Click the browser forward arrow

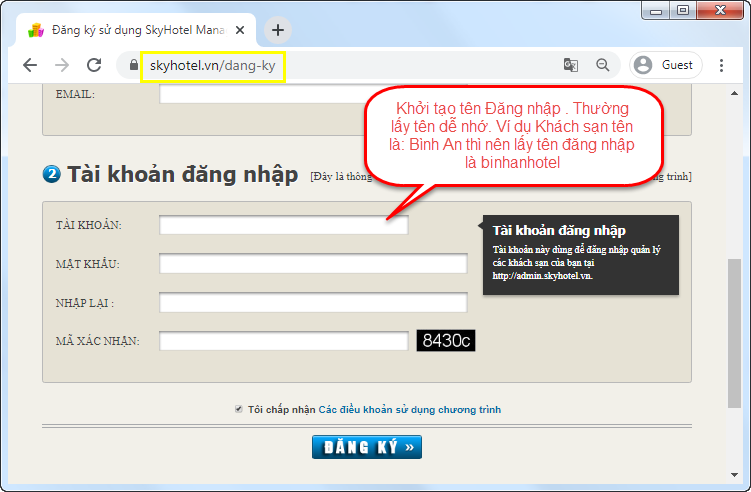point(62,65)
